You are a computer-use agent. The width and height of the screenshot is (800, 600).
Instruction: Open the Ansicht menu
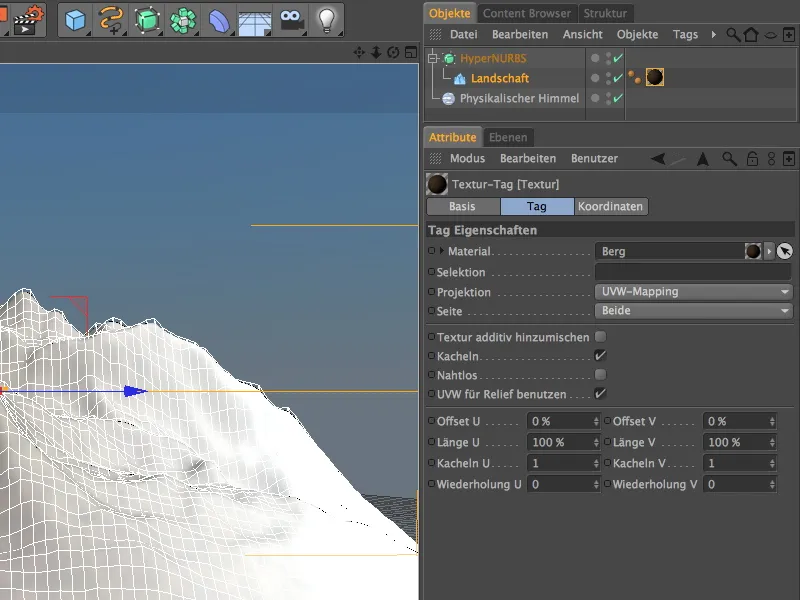point(583,35)
